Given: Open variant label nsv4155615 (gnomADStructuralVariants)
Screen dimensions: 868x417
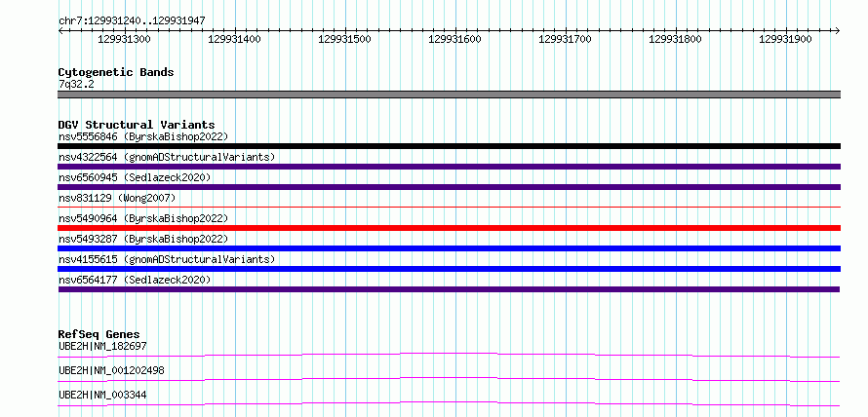Looking at the screenshot, I should tap(167, 259).
